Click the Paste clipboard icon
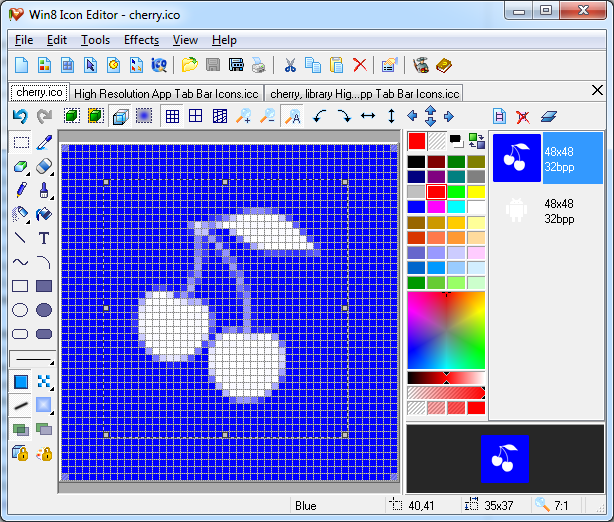The width and height of the screenshot is (614, 522). pyautogui.click(x=336, y=65)
